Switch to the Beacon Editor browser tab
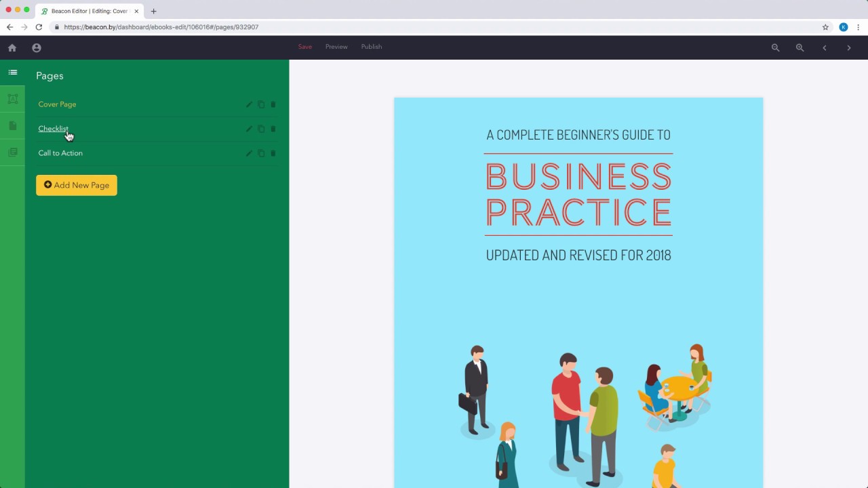Screen dimensions: 868x488 point(90,11)
